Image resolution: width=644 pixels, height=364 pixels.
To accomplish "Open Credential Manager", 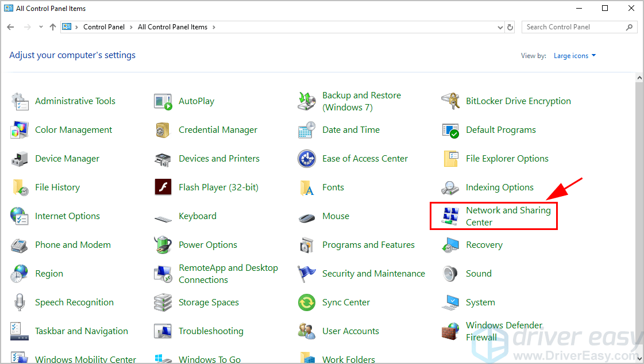I will (x=218, y=129).
